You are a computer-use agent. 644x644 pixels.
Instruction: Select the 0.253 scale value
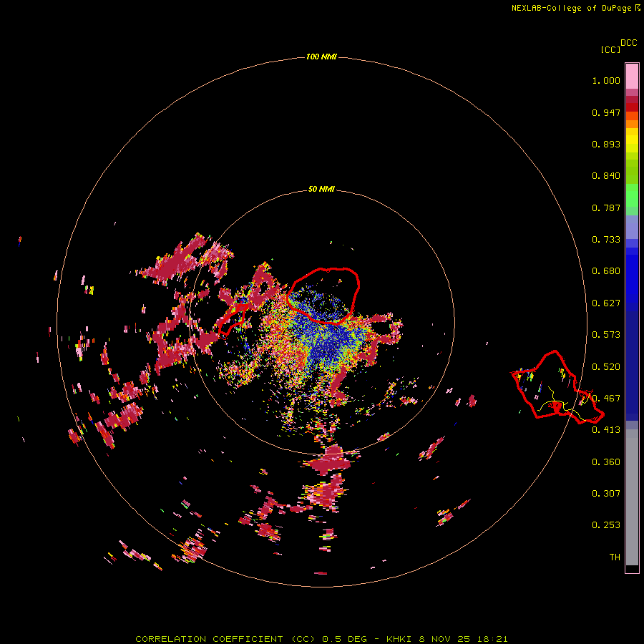pyautogui.click(x=606, y=525)
